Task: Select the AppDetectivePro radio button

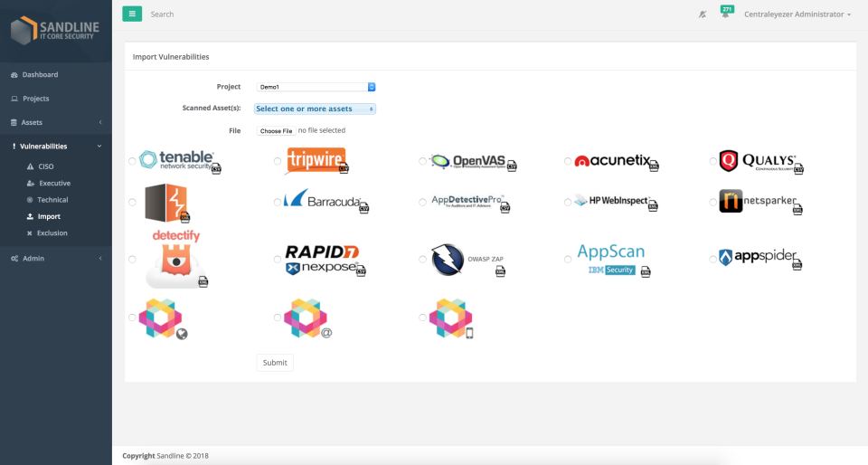Action: [x=422, y=202]
